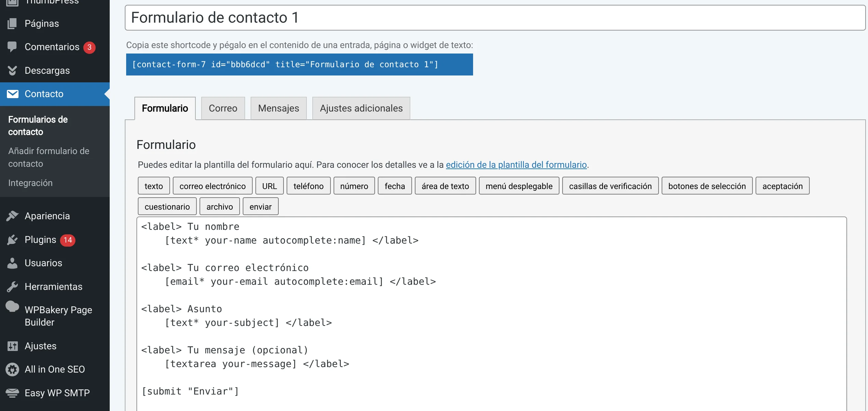The height and width of the screenshot is (411, 868).
Task: Click the Plugins plug icon
Action: (12, 239)
